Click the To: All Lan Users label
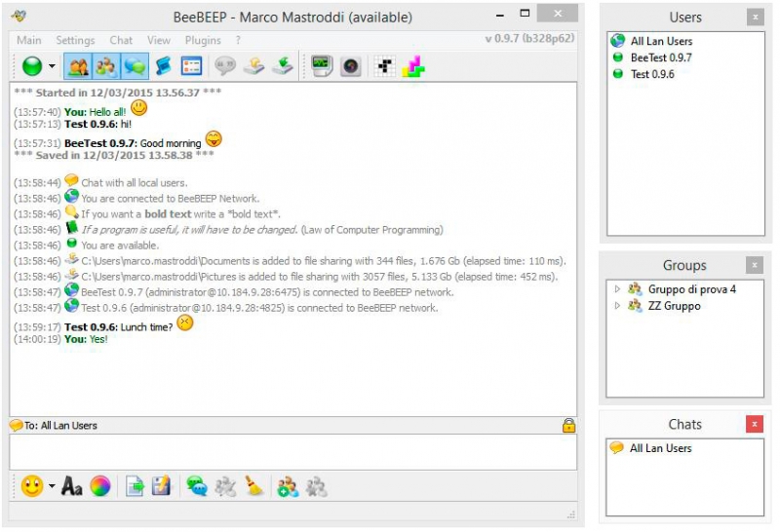Image resolution: width=780 pixels, height=532 pixels. tap(60, 426)
